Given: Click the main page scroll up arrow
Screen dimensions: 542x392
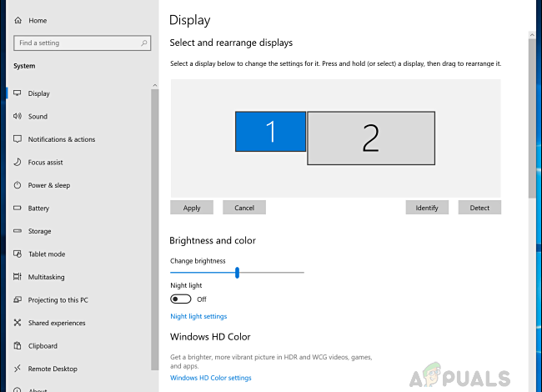Looking at the screenshot, I should coord(532,35).
